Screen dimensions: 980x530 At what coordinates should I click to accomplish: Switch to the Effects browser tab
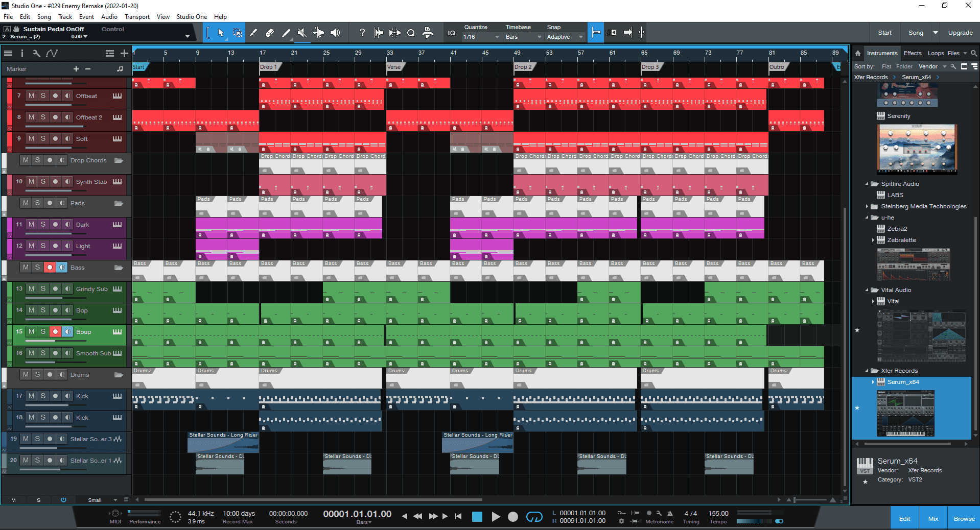coord(913,53)
